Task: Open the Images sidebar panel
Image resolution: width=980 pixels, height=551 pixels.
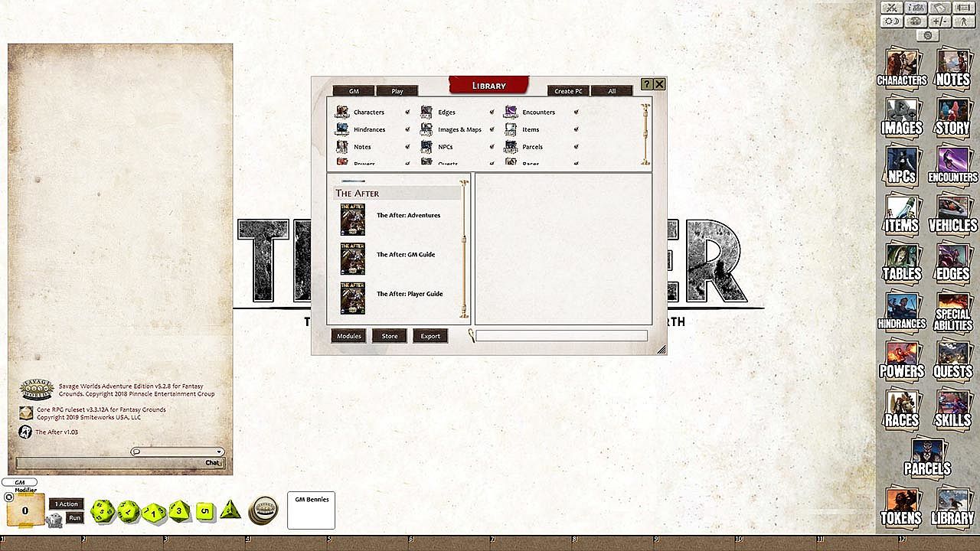Action: click(901, 116)
